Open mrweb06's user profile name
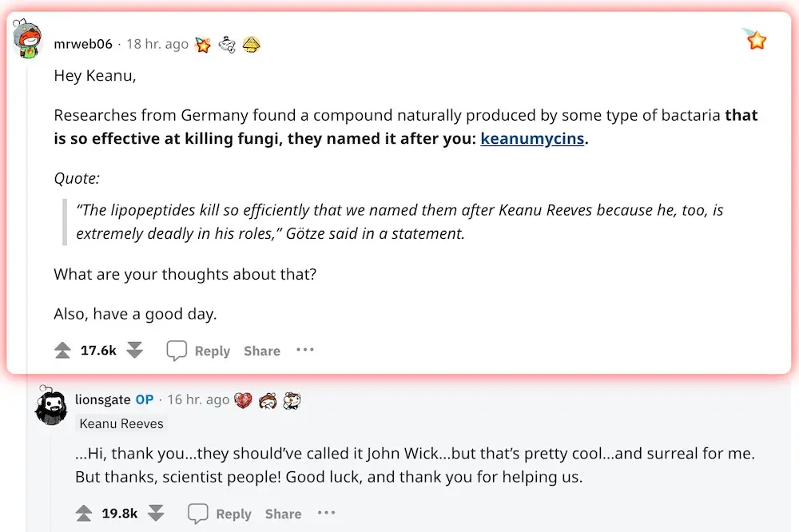 pyautogui.click(x=83, y=45)
